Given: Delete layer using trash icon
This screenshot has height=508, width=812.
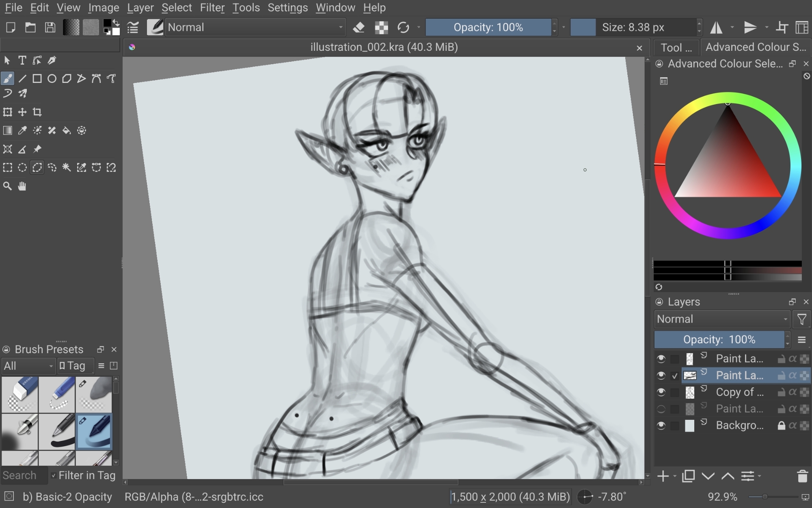Looking at the screenshot, I should 802,476.
